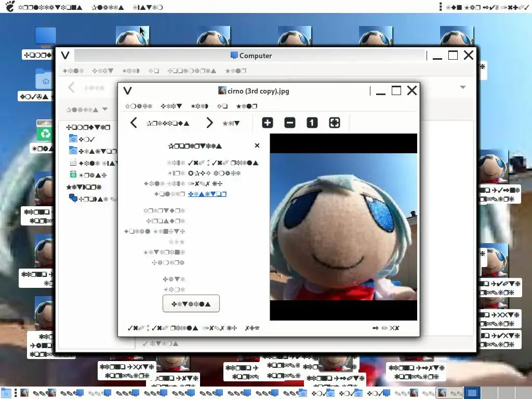The width and height of the screenshot is (532, 399).
Task: Click the image counter in viewer status bar
Action: 386,328
